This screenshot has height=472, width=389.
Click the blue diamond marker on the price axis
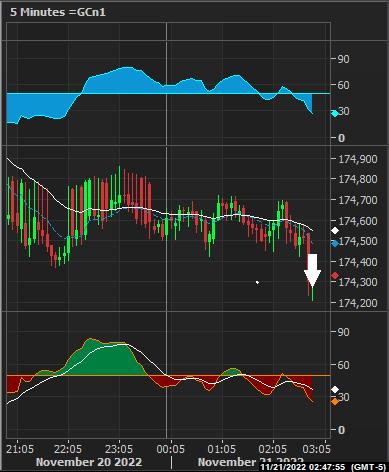335,244
